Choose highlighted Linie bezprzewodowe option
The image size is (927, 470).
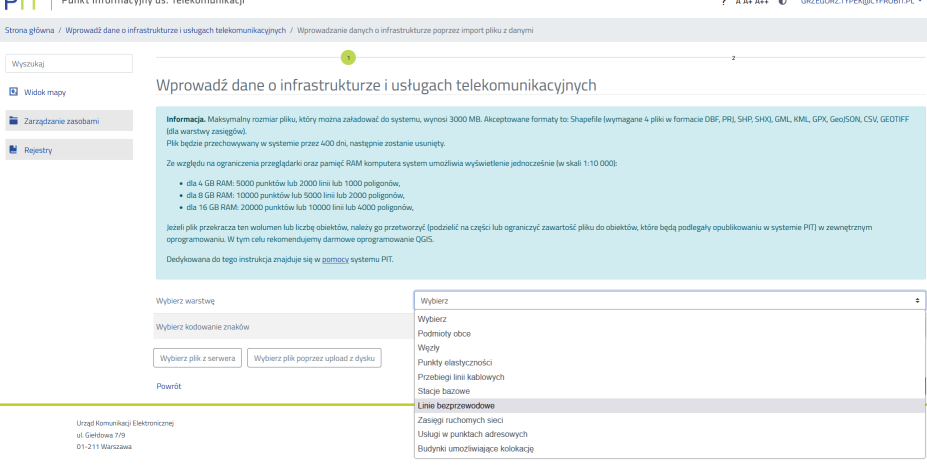(x=670, y=406)
